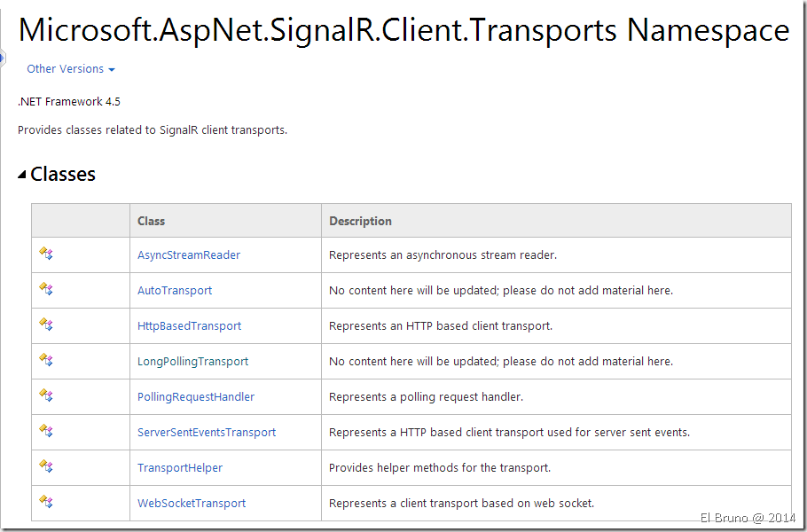
Task: Click the class icon beside ServerSentEventsTransport
Action: [46, 431]
